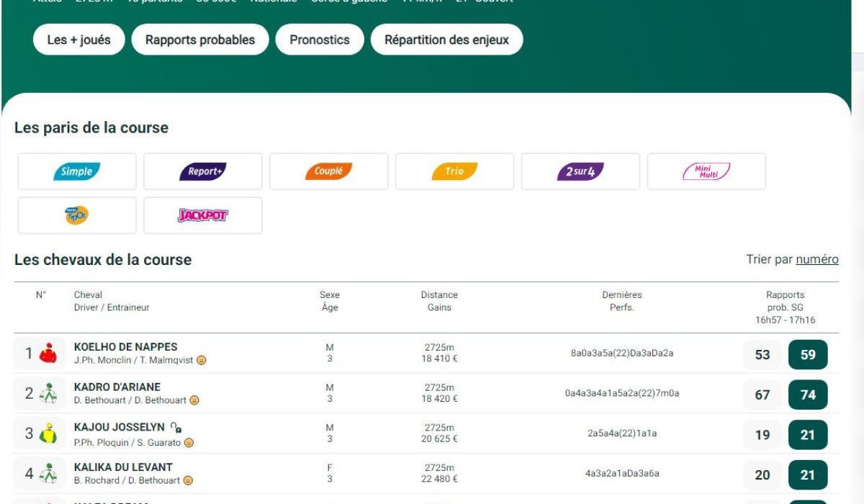Switch to Rapports probables tab
The height and width of the screenshot is (504, 864).
tap(200, 40)
